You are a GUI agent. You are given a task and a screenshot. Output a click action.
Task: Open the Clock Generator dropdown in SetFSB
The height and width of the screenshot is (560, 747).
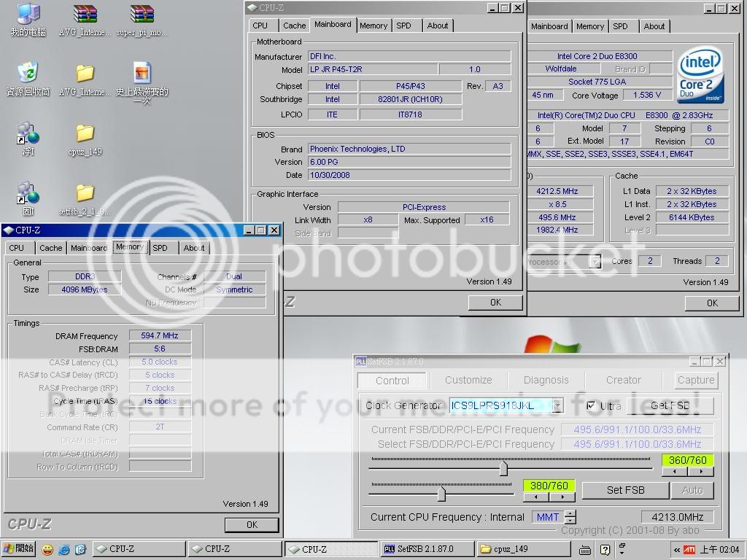click(x=557, y=405)
